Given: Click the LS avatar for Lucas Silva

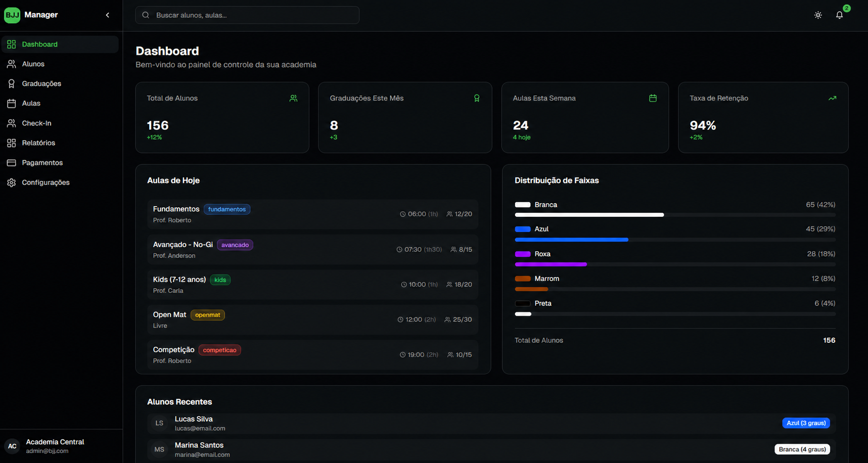Looking at the screenshot, I should [159, 423].
